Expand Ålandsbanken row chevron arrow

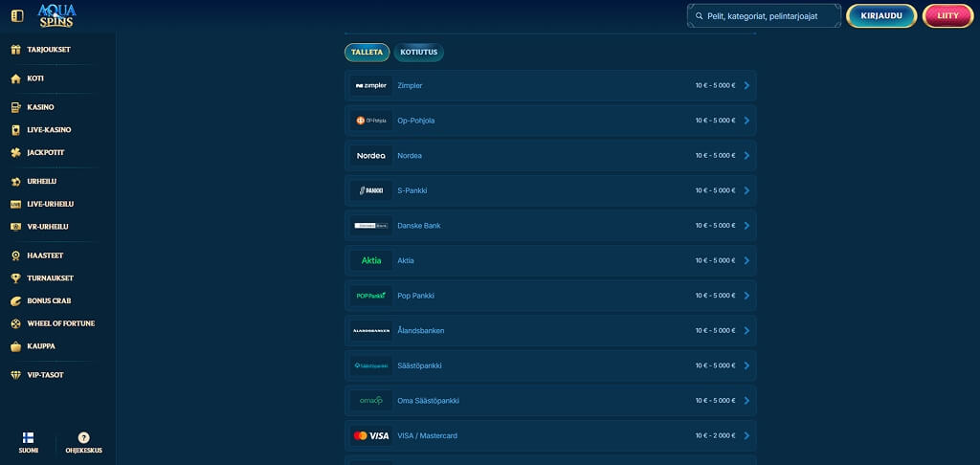[x=746, y=331]
